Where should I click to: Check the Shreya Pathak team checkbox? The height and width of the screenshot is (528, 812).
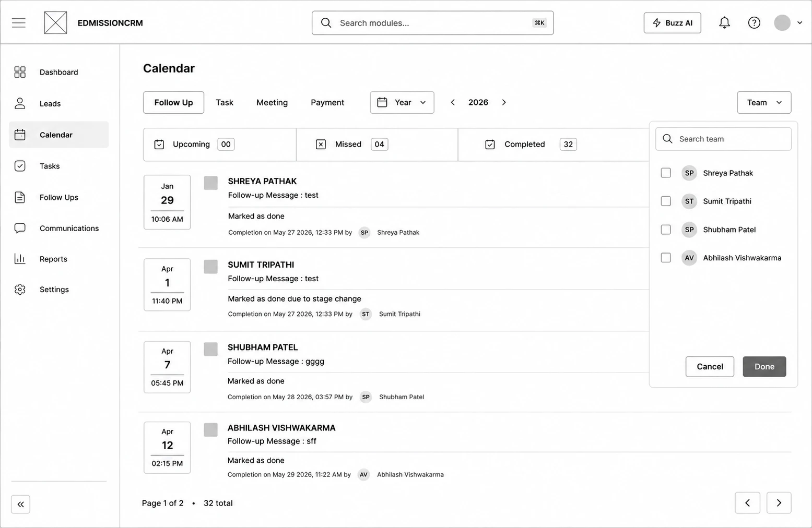[666, 173]
